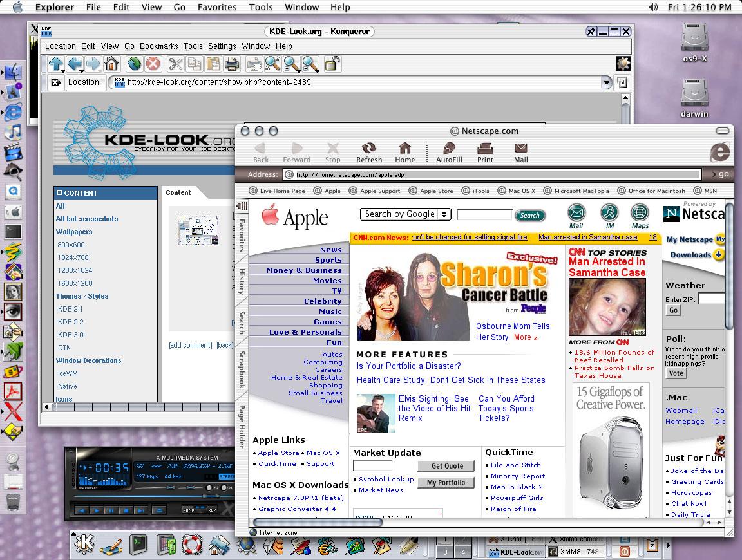Click the My Portfolio button

446,482
